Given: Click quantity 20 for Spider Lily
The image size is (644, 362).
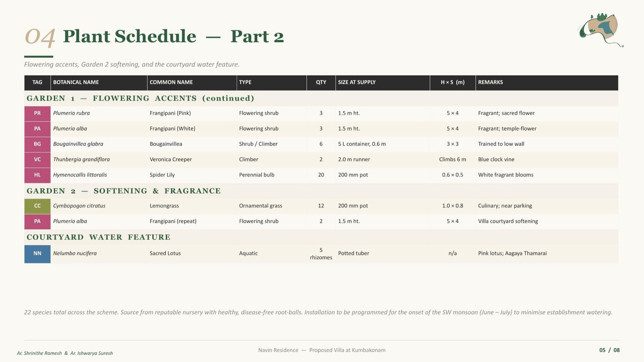Looking at the screenshot, I should click(x=321, y=175).
